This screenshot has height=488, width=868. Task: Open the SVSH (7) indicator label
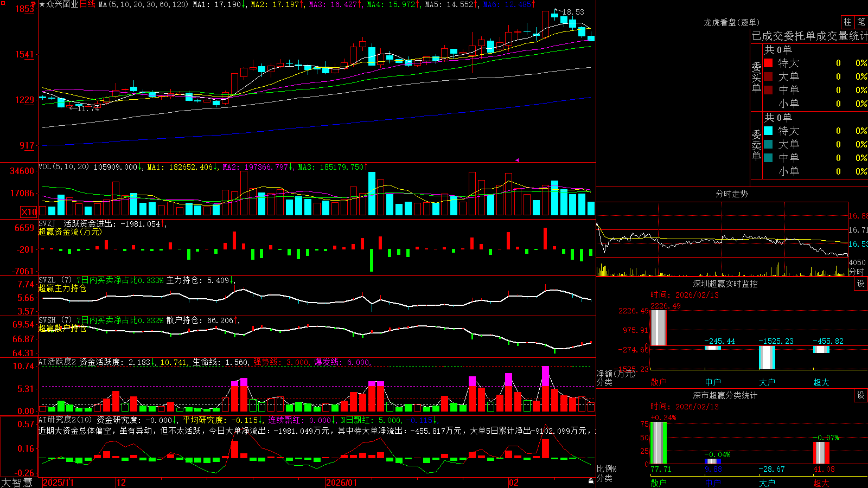click(55, 320)
